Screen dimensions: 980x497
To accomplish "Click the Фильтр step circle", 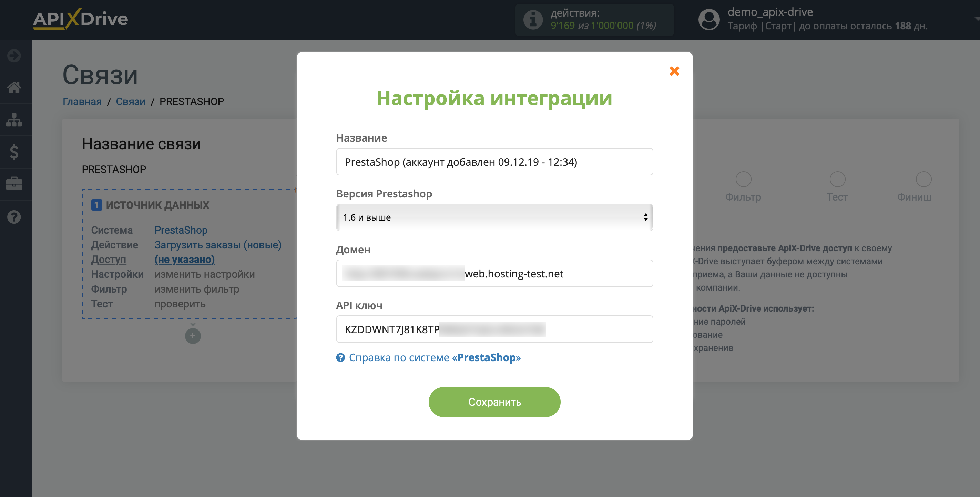I will tap(743, 179).
